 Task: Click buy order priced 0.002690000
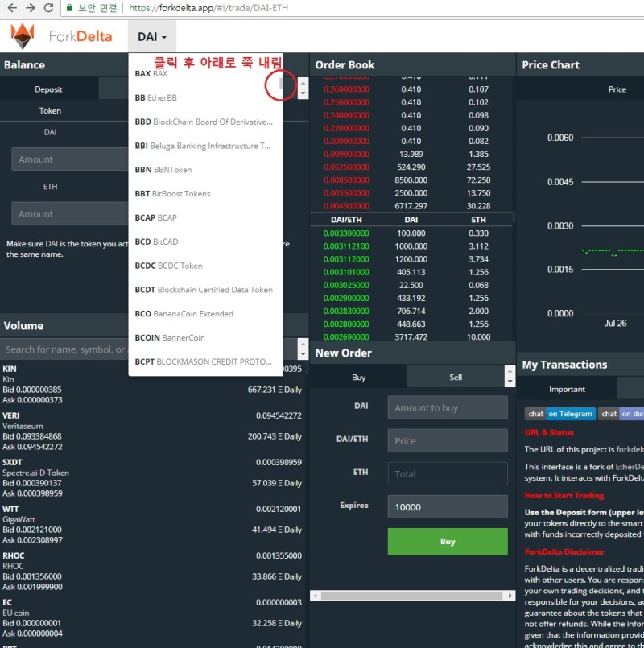(x=411, y=336)
